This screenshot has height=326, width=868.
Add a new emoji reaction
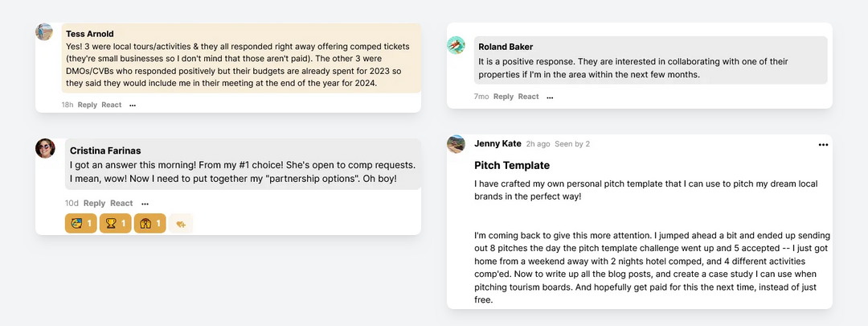(181, 224)
